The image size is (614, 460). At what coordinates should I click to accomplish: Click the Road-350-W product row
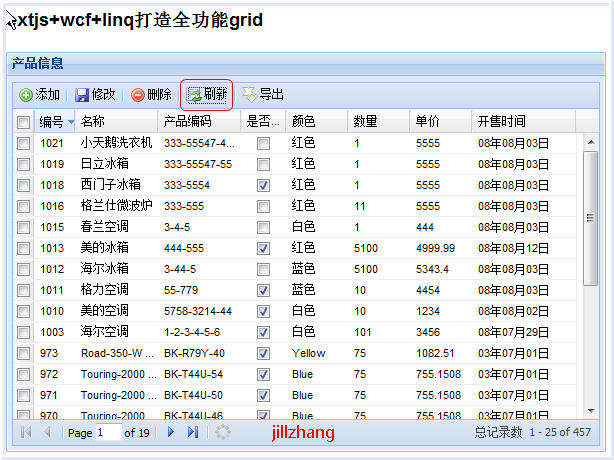pos(117,353)
